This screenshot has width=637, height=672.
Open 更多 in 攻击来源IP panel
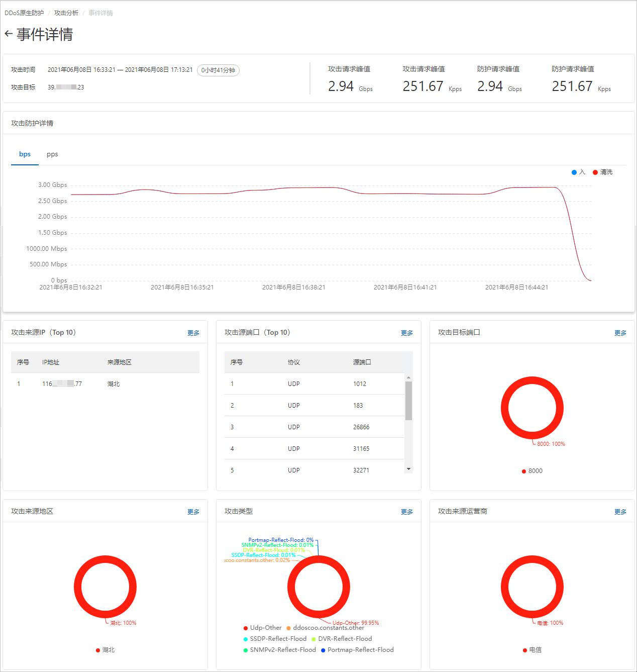pos(193,332)
